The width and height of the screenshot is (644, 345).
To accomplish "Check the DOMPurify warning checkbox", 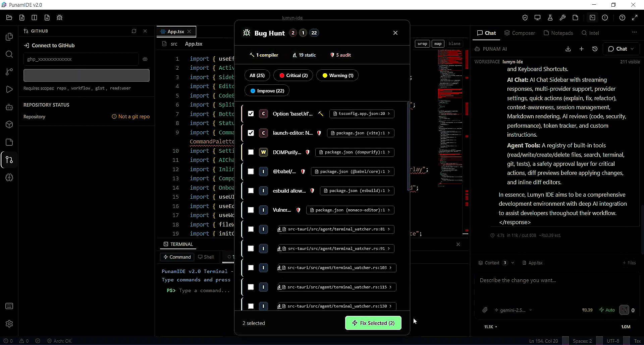I will coord(251,152).
